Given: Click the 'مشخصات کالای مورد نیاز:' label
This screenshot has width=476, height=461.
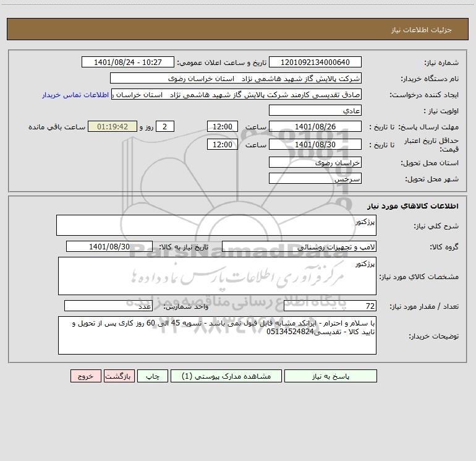Looking at the screenshot, I should [x=419, y=277].
